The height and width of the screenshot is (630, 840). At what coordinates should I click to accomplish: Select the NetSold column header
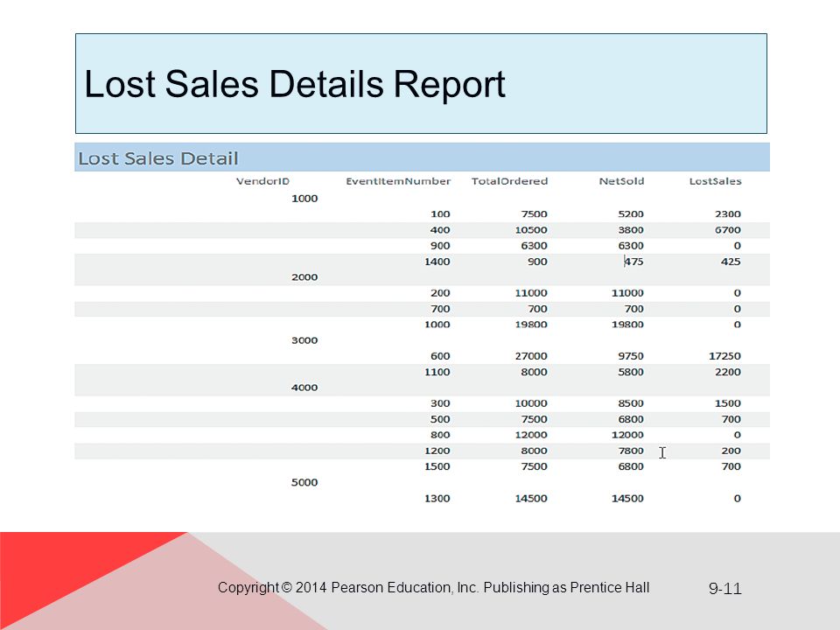pyautogui.click(x=621, y=181)
